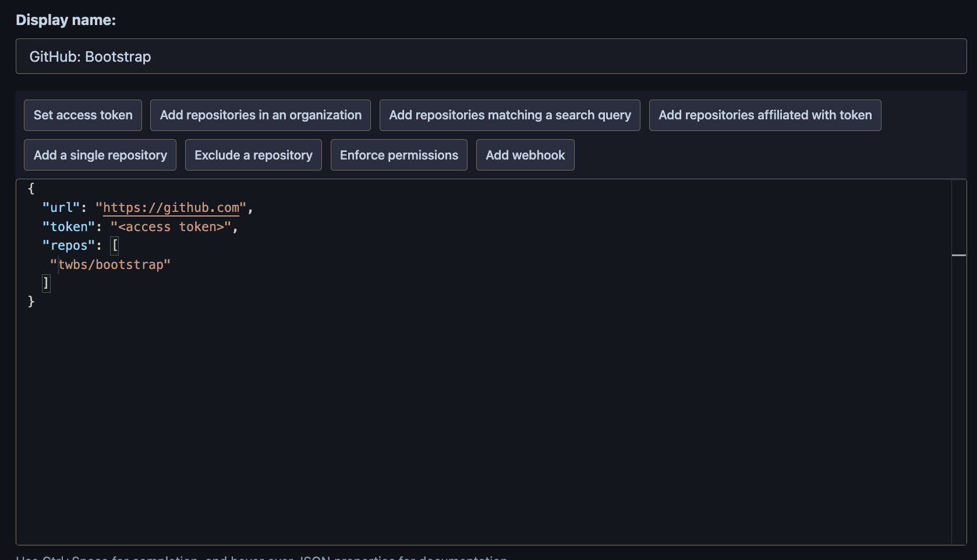The width and height of the screenshot is (977, 560).
Task: Click the Display name input field
Action: pyautogui.click(x=491, y=56)
